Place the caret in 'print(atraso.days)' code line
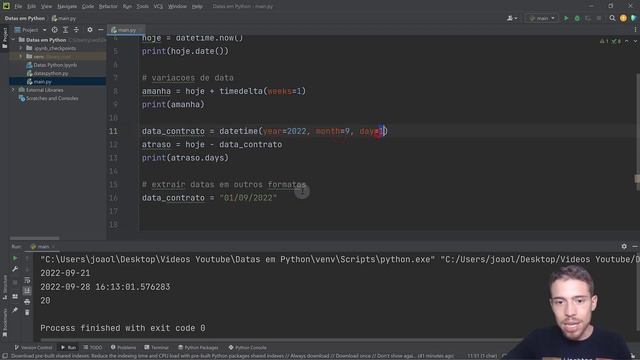 click(185, 158)
